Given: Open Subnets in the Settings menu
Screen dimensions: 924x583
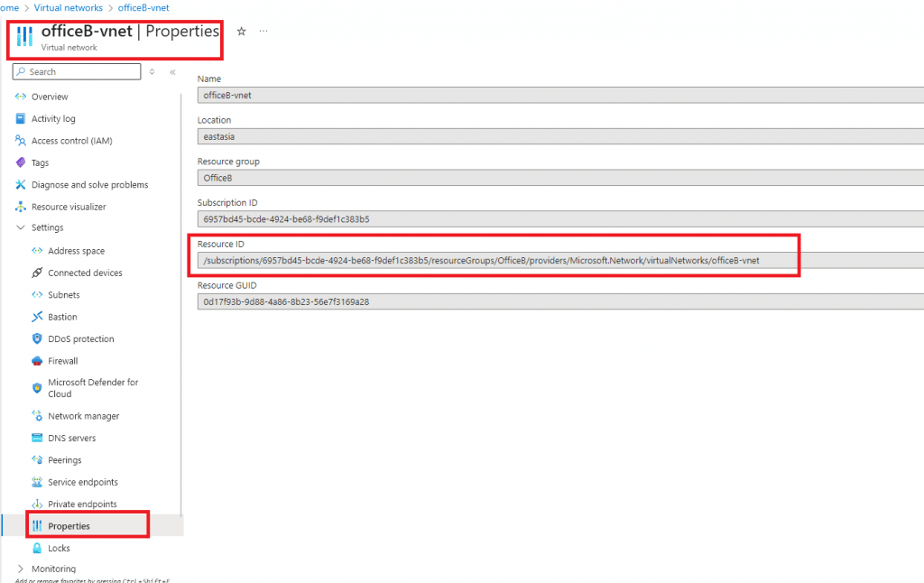Looking at the screenshot, I should point(63,295).
